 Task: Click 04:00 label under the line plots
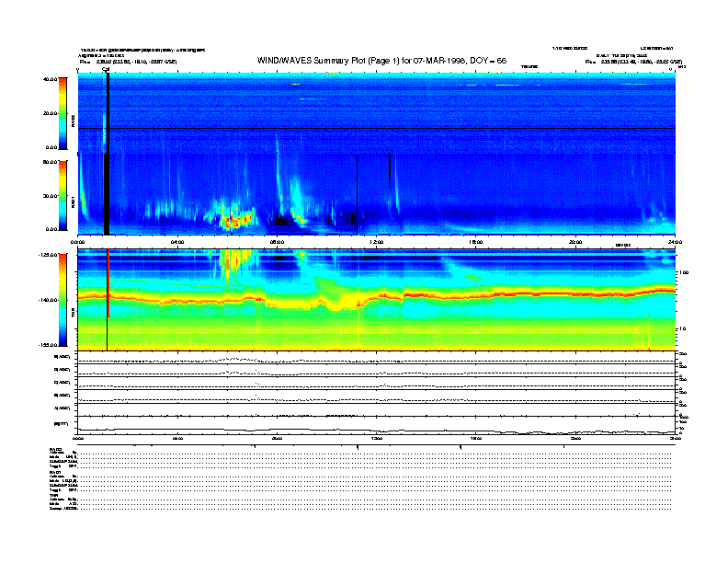click(177, 438)
